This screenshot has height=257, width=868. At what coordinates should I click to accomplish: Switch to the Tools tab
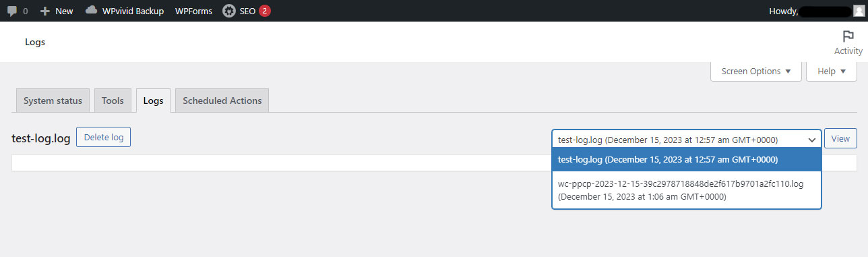(113, 101)
